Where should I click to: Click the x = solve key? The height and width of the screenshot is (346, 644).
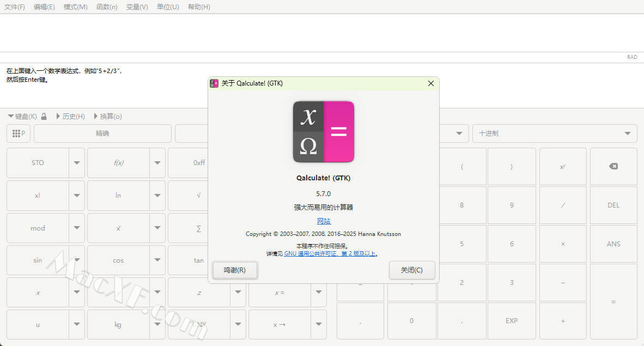click(280, 292)
